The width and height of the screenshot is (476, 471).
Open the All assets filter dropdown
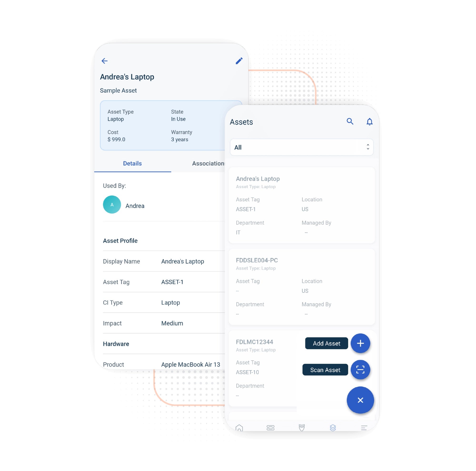pos(302,147)
